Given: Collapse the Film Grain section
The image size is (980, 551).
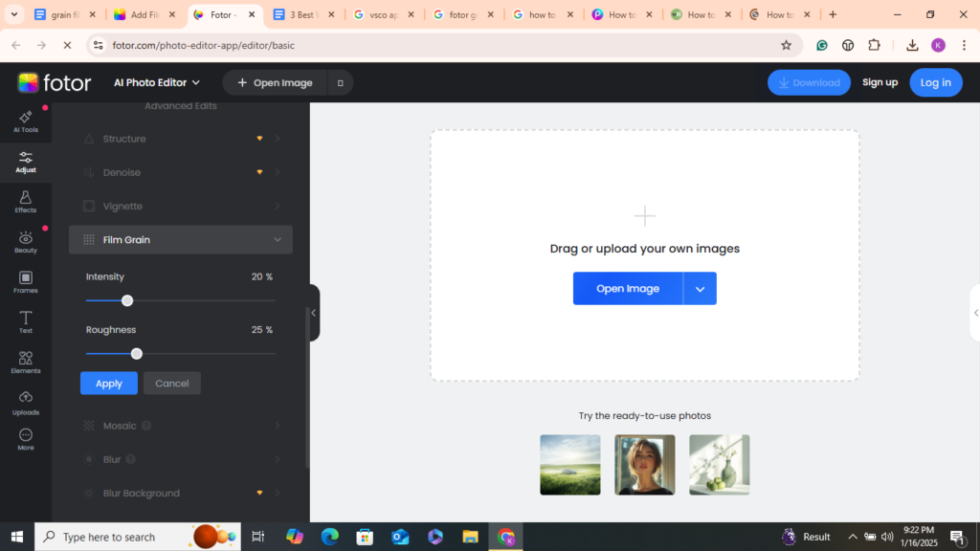Looking at the screenshot, I should [278, 240].
